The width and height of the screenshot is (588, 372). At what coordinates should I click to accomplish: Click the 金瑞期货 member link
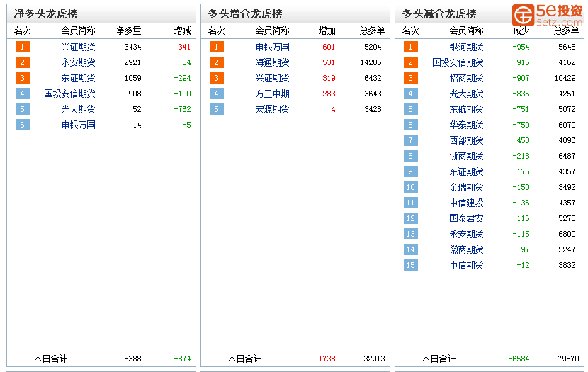466,187
